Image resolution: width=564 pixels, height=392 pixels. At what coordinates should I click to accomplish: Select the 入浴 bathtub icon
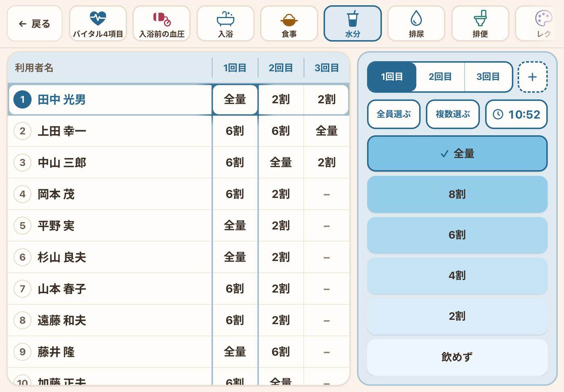[225, 24]
